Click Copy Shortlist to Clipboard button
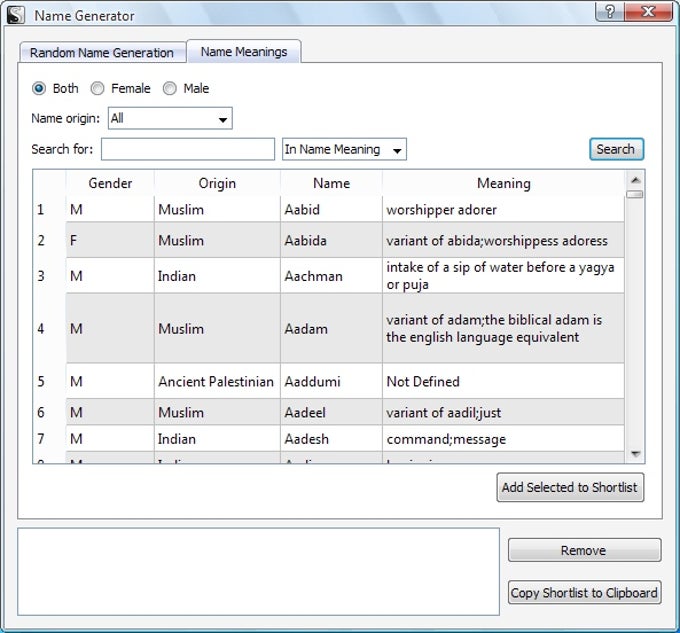680x633 pixels. [584, 593]
